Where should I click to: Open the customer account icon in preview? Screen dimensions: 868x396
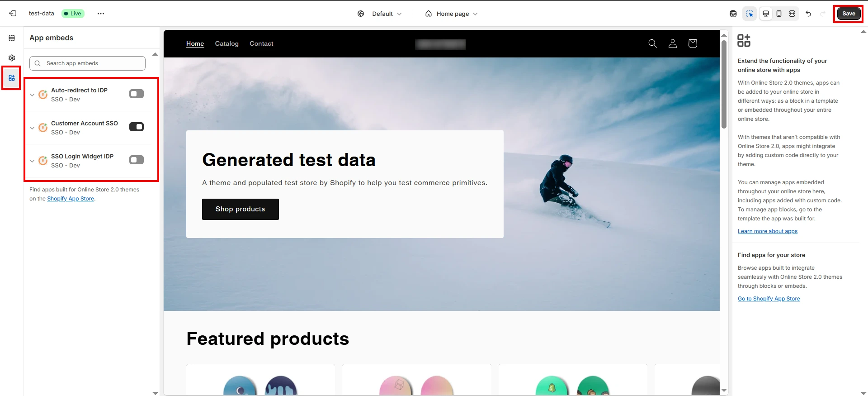(673, 43)
